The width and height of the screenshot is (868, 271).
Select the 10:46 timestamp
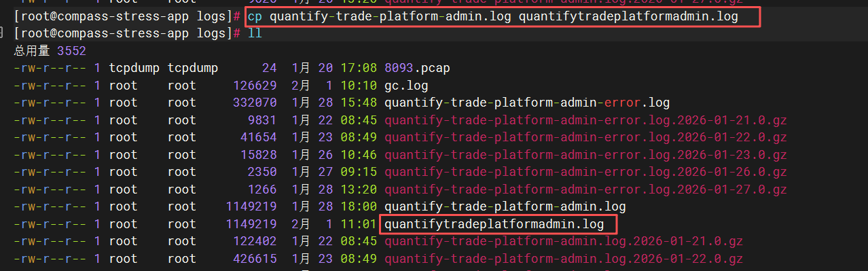tap(358, 154)
